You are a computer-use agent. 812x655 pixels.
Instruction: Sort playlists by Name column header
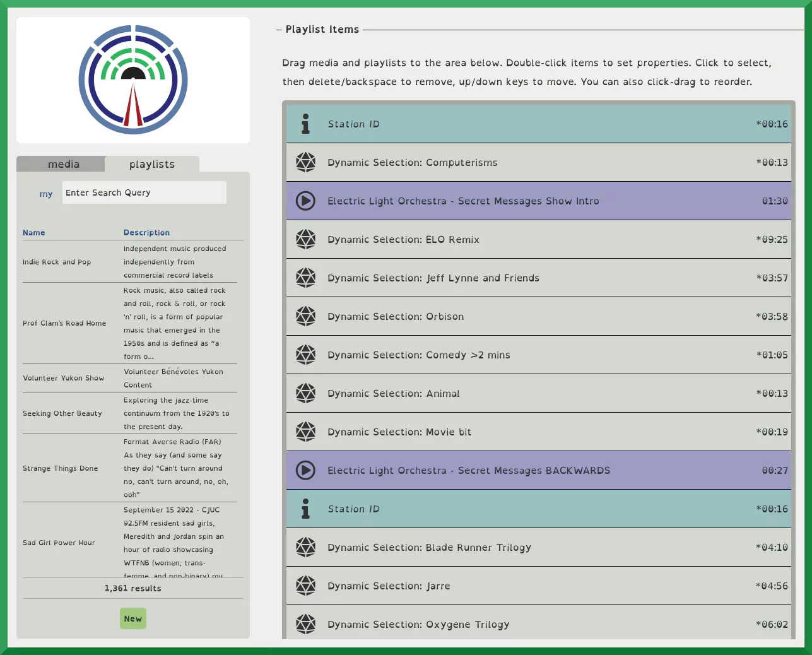pyautogui.click(x=34, y=233)
